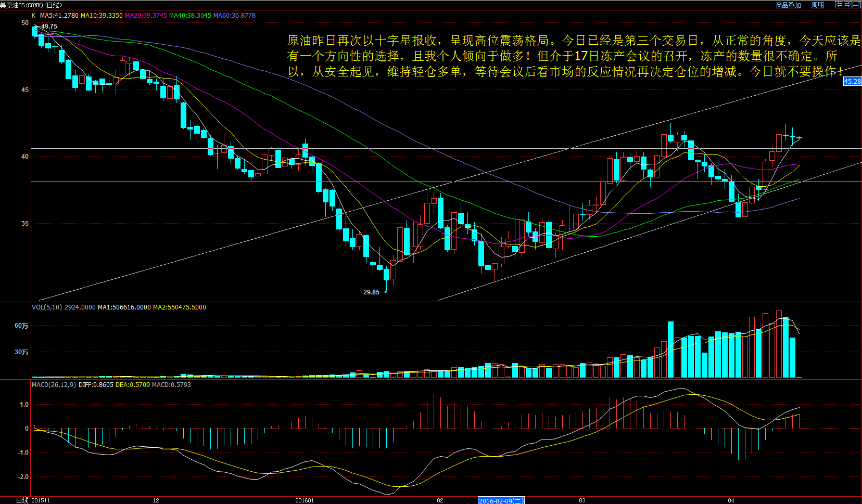Open the 周期 period menu
Image resolution: width=862 pixels, height=504 pixels.
[x=817, y=5]
